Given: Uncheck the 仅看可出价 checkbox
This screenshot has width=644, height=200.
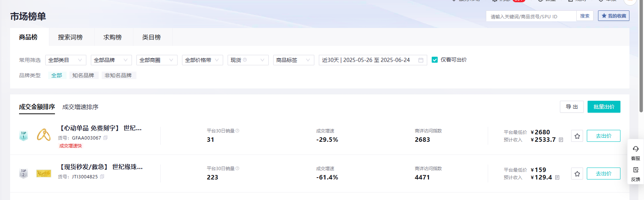Looking at the screenshot, I should 435,60.
